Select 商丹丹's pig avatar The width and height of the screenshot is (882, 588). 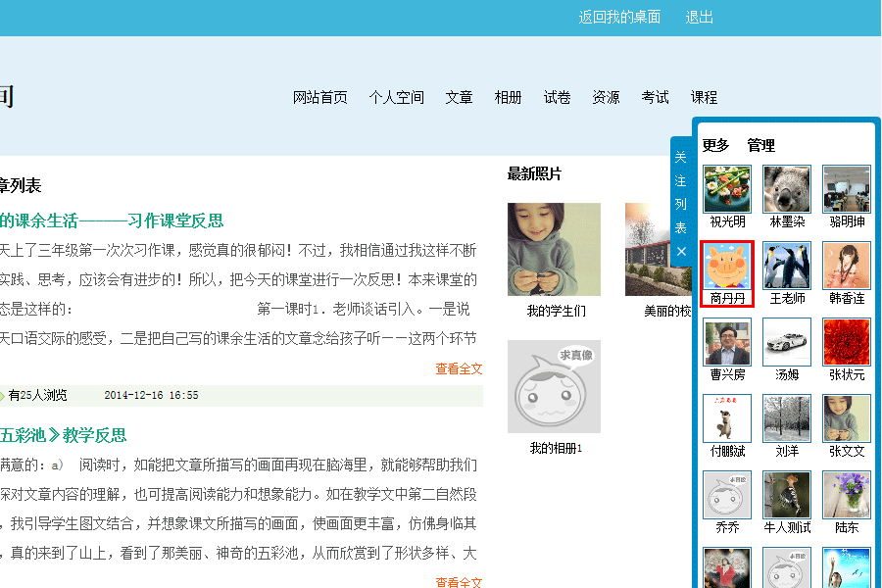click(727, 266)
